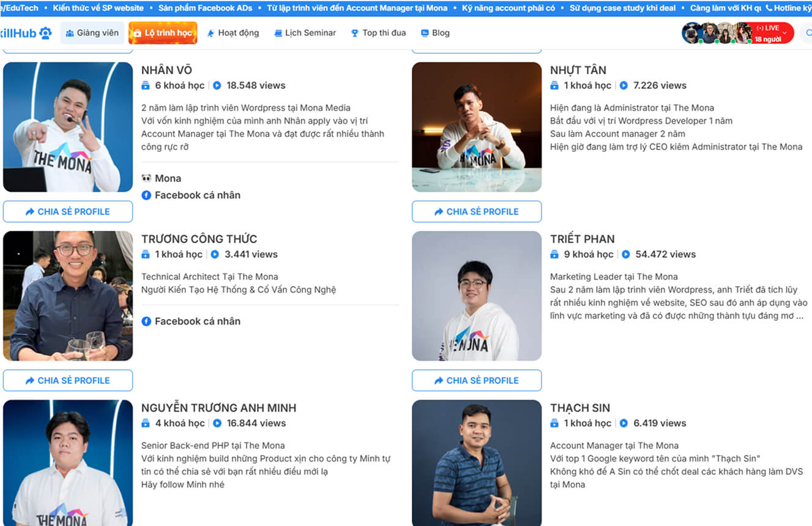Click the play icon beside 3.441 views
This screenshot has height=526, width=812.
point(215,255)
